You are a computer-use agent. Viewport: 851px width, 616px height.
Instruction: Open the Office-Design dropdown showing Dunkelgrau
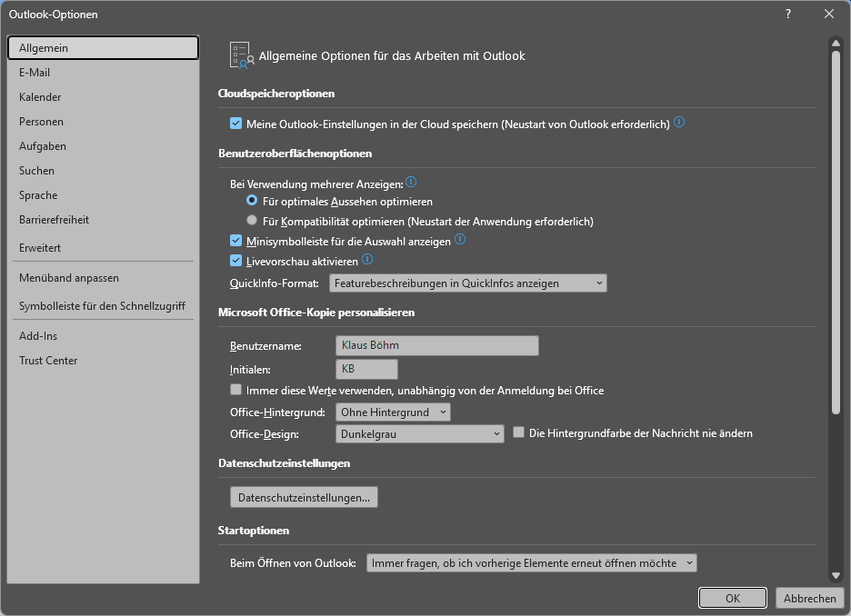(x=420, y=433)
